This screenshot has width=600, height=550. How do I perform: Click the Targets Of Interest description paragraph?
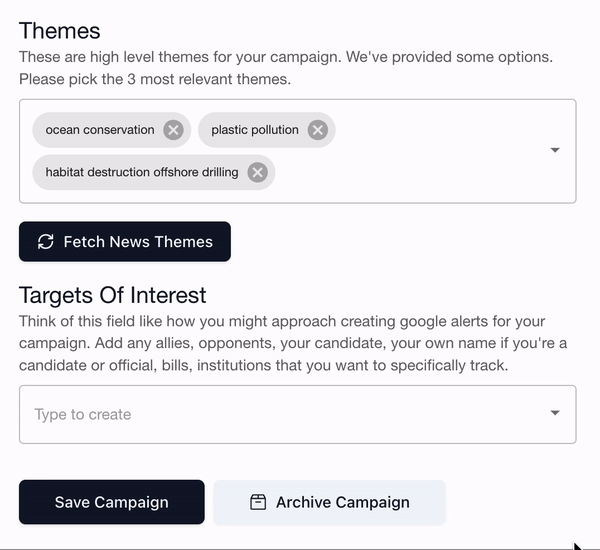(x=293, y=343)
